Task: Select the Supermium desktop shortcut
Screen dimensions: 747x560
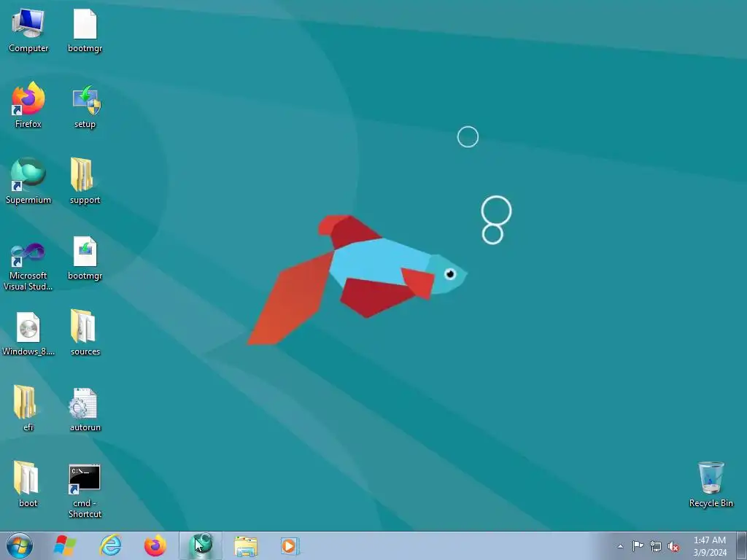Action: (28, 182)
